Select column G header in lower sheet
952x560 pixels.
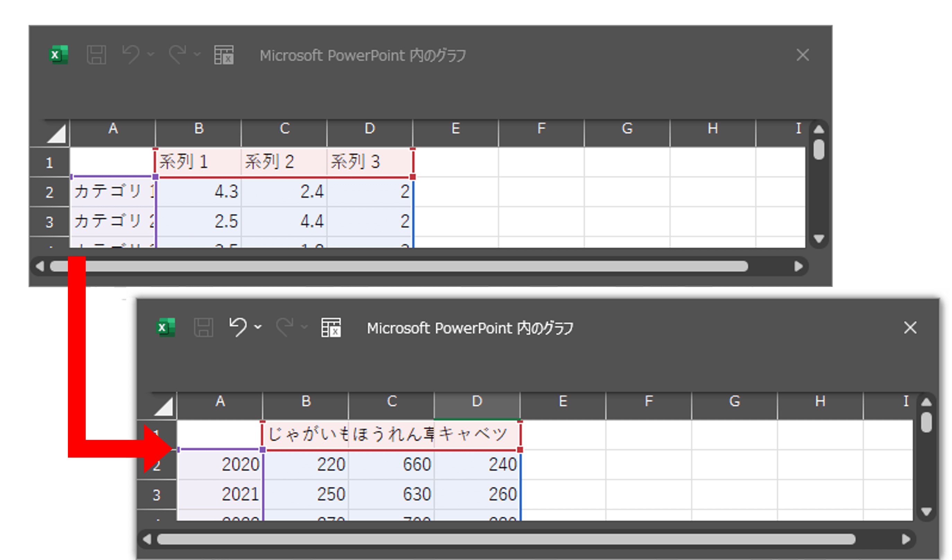click(734, 406)
